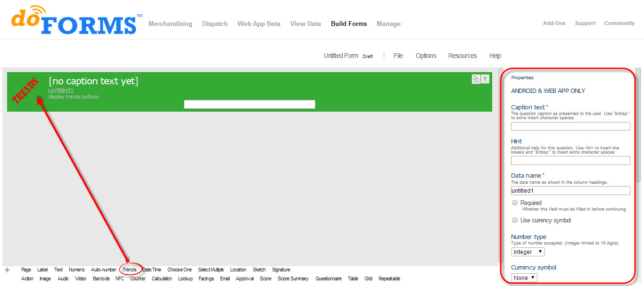Visit the Community link

tap(619, 23)
